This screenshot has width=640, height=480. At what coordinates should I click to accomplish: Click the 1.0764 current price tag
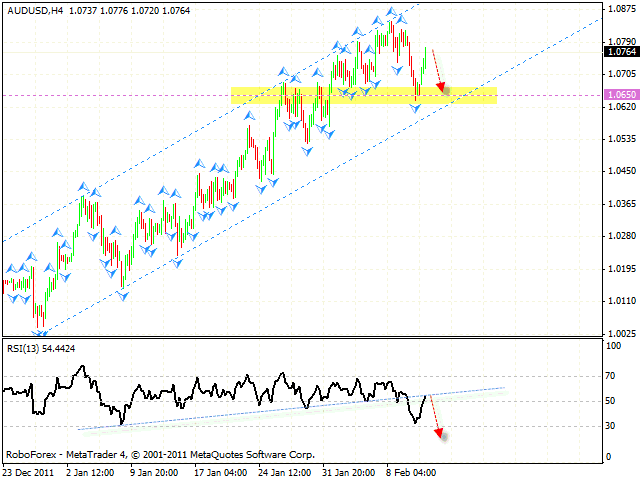coord(619,51)
